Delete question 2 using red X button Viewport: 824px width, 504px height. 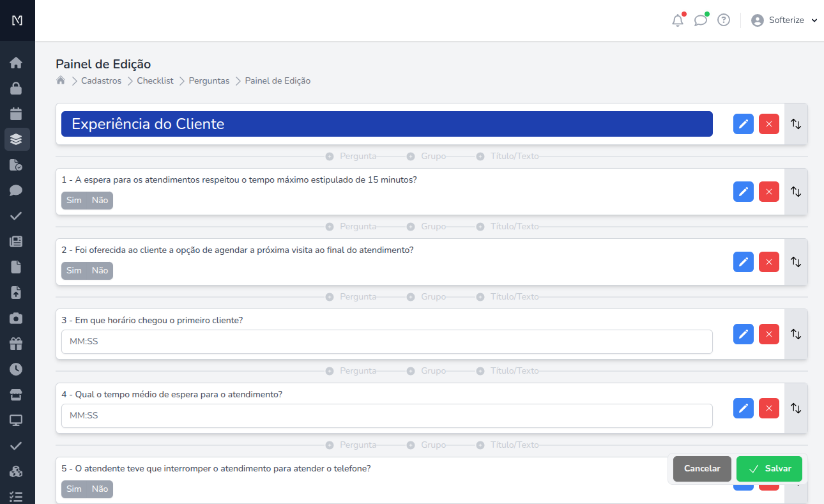[x=769, y=262]
